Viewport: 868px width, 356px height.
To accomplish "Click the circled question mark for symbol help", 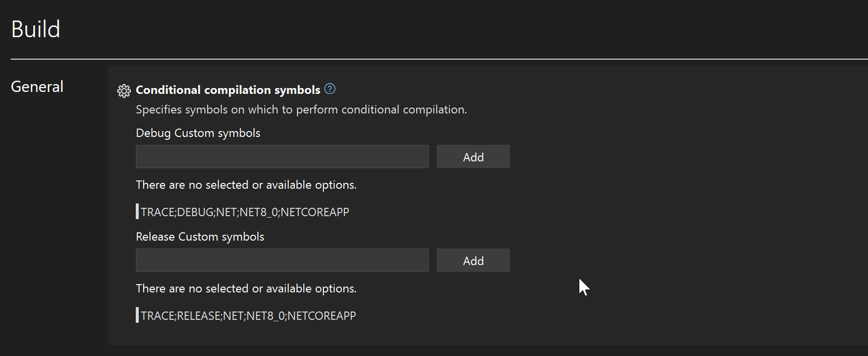I will pos(330,89).
